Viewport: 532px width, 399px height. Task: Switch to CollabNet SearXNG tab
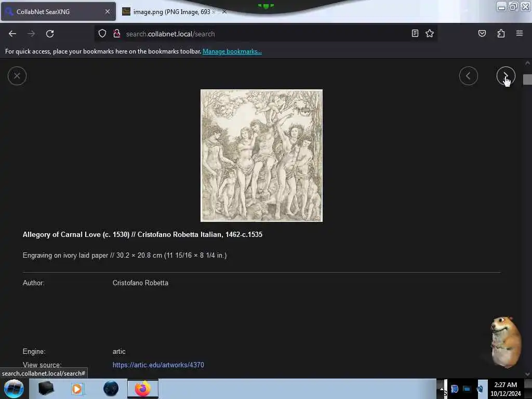click(58, 12)
